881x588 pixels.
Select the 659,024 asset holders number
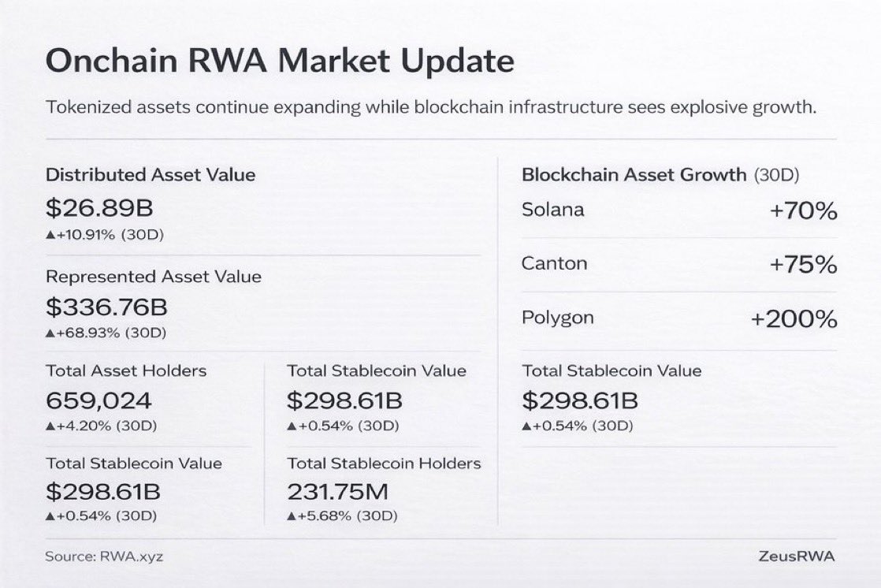pos(99,400)
